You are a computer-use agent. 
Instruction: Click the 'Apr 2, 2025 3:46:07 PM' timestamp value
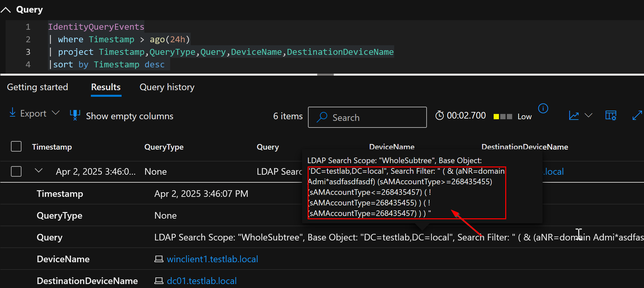click(x=201, y=194)
